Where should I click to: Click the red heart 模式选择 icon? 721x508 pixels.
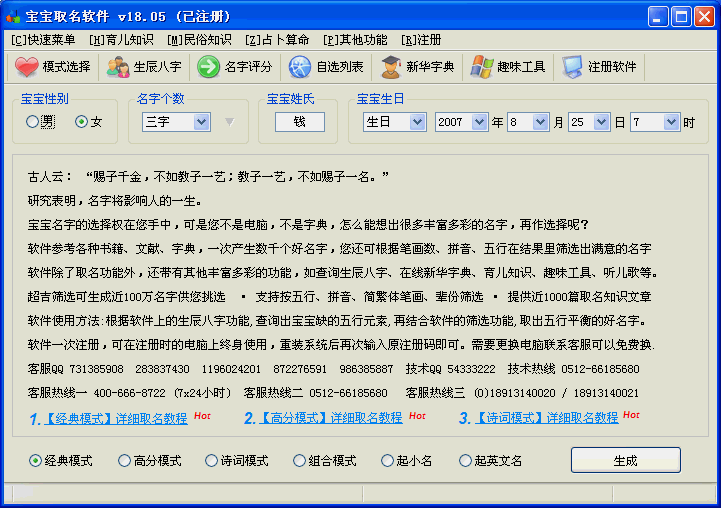[x=27, y=67]
